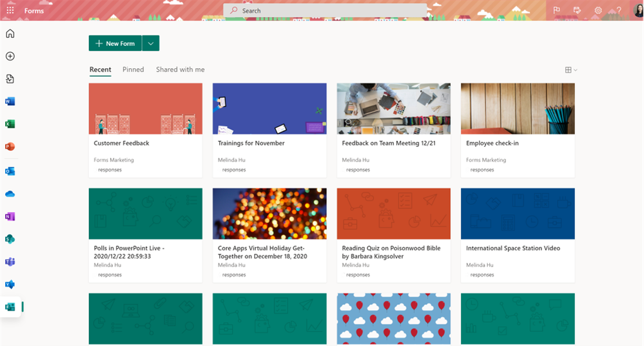Click 'responses' under International Space Station Video
The height and width of the screenshot is (346, 644).
(x=482, y=274)
